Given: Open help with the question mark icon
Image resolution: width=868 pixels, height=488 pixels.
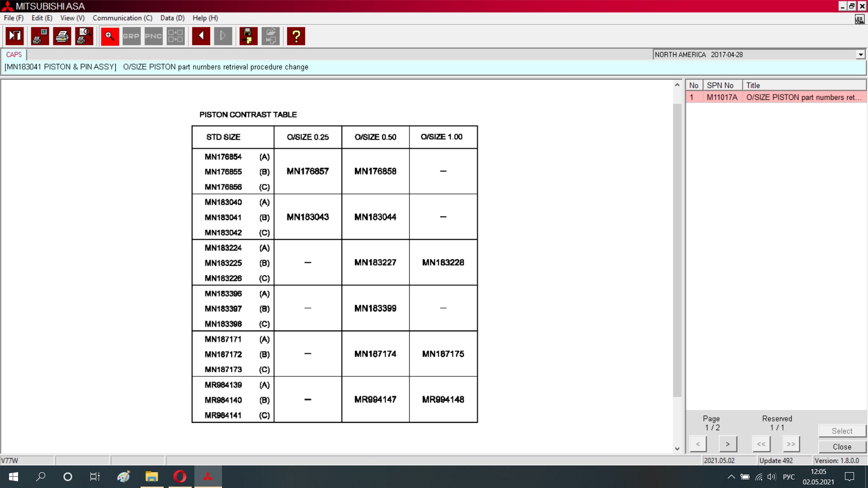Looking at the screenshot, I should point(296,36).
